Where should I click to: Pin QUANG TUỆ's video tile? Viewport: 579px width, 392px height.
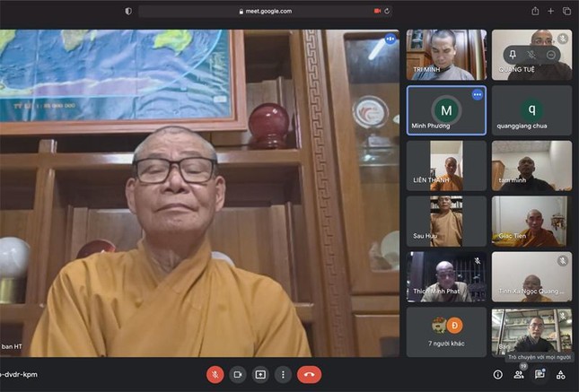(x=512, y=55)
